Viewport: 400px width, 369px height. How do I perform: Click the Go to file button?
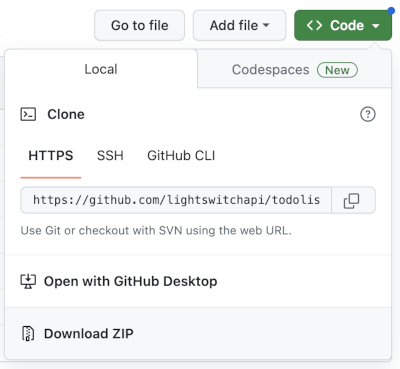tap(139, 25)
